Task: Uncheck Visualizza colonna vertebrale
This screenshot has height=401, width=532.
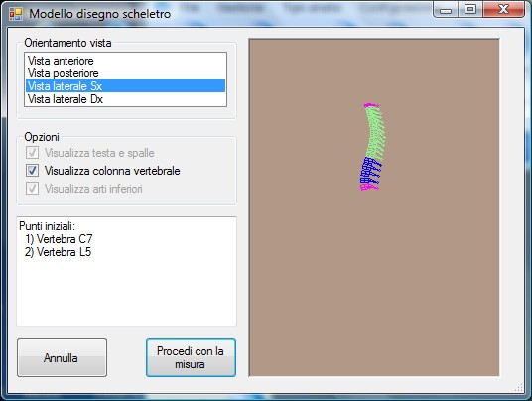Action: tap(32, 171)
